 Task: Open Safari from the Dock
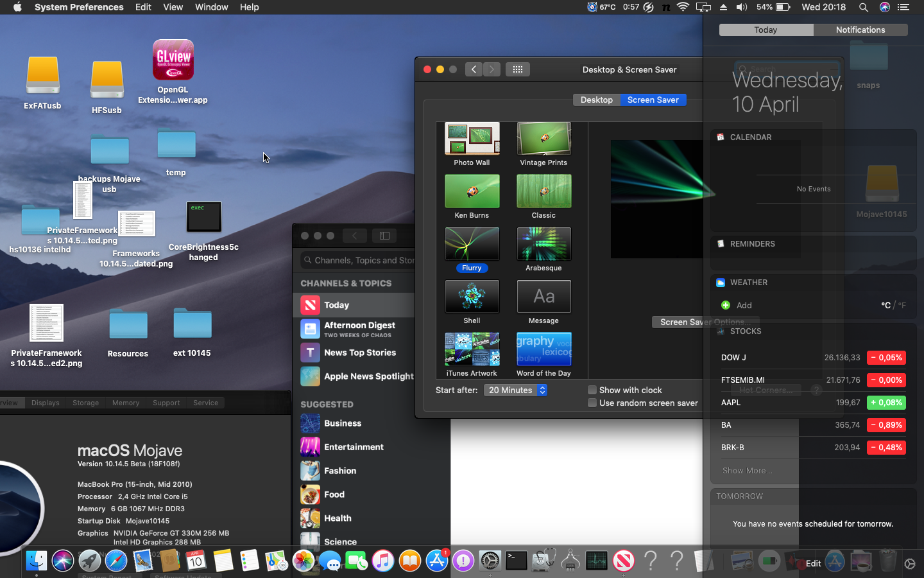pyautogui.click(x=116, y=561)
